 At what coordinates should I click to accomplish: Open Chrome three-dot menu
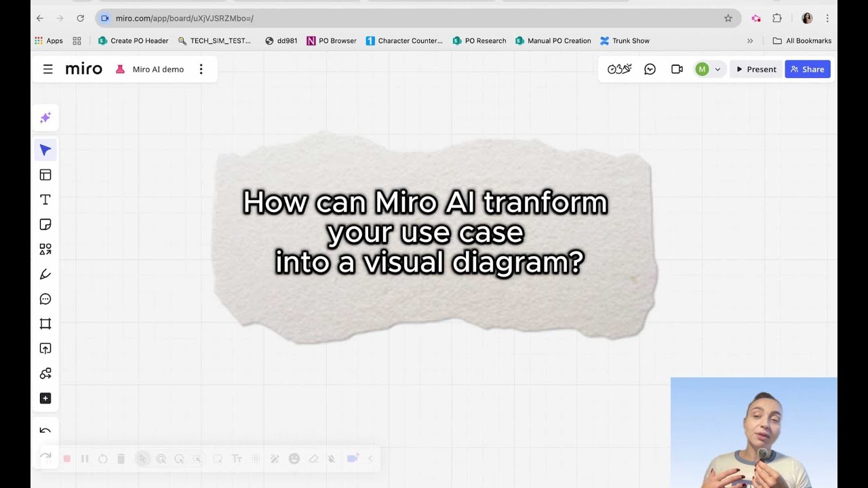pos(827,18)
